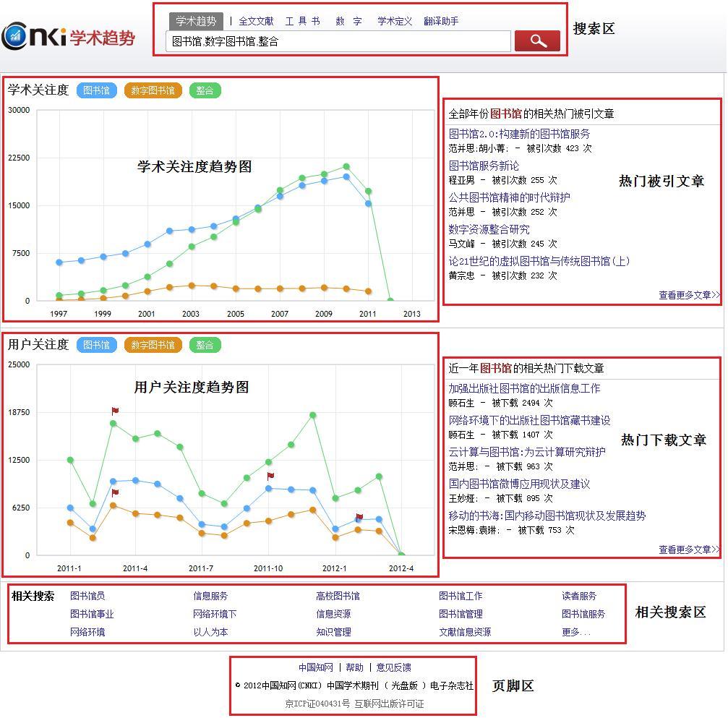The width and height of the screenshot is (728, 718).
Task: Toggle green 整合 series in 用户关注度 chart
Action: coord(205,345)
